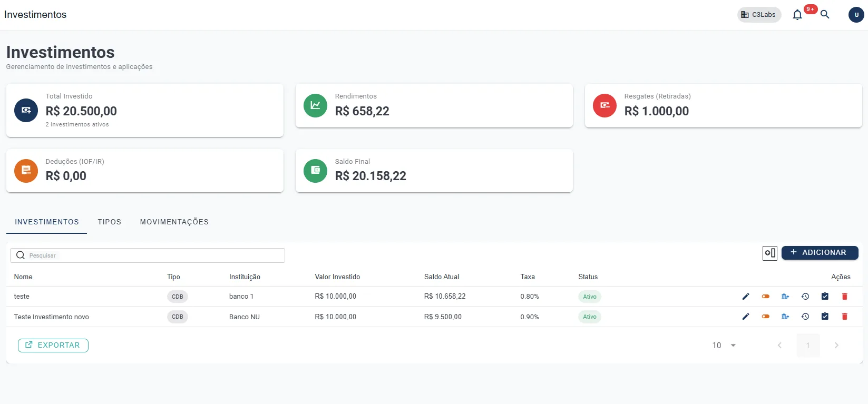Sort by the Valor Investido column header
Image resolution: width=868 pixels, height=404 pixels.
(337, 277)
